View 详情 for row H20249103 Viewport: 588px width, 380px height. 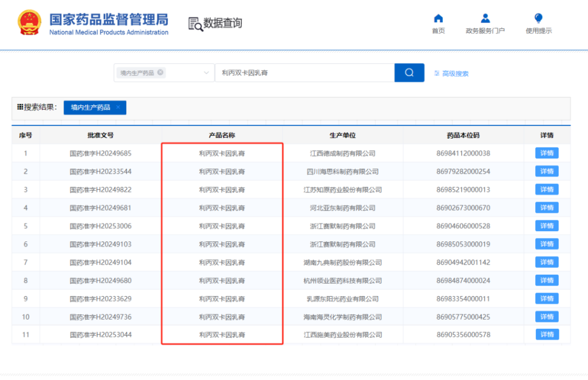click(x=547, y=244)
